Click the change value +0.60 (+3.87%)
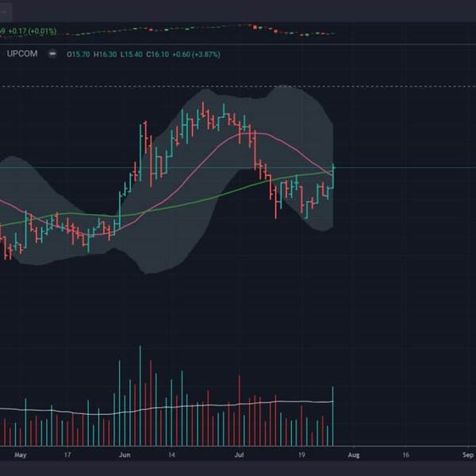The height and width of the screenshot is (476, 476). (197, 54)
